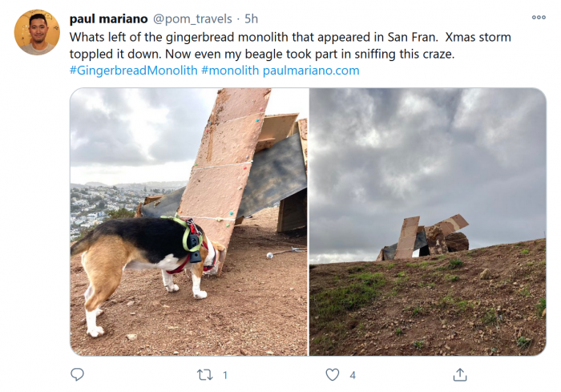Click the share upload arrow icon
The width and height of the screenshot is (561, 392).
460,374
